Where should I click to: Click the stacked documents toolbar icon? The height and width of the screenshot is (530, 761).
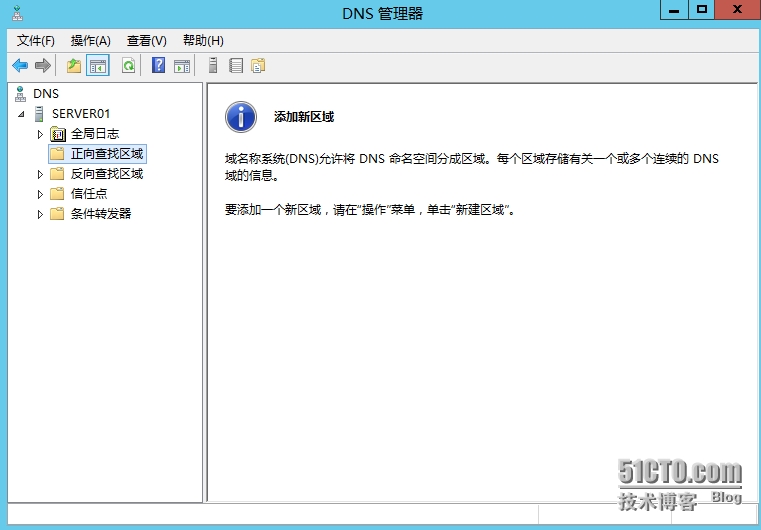click(258, 66)
